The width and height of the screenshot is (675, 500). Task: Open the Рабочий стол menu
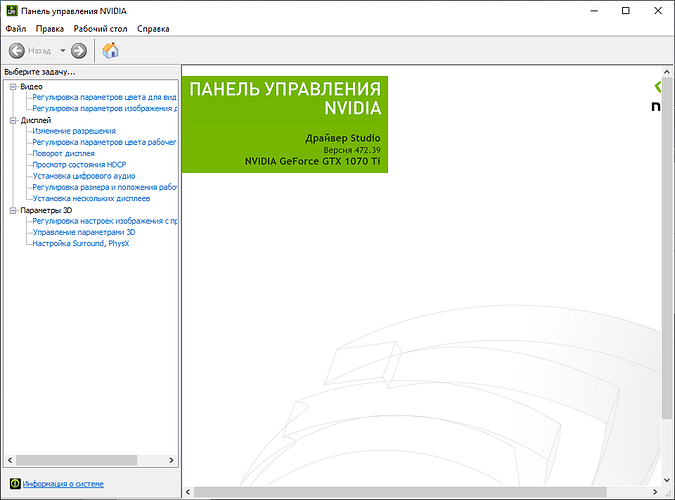pyautogui.click(x=100, y=29)
